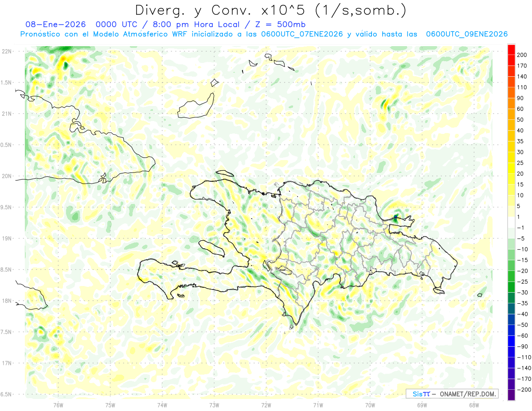Click the '22N' latitude label
Viewport: 532px width, 411px height.
click(6, 51)
